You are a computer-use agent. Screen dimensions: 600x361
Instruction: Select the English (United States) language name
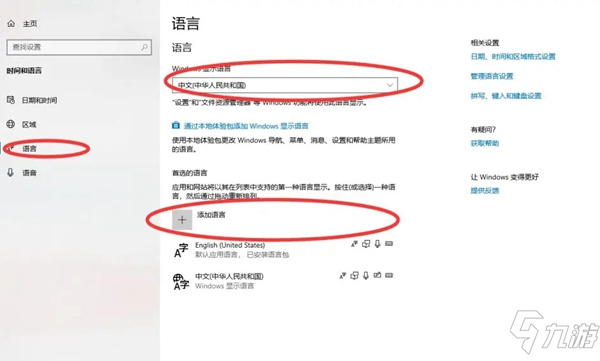coord(230,245)
